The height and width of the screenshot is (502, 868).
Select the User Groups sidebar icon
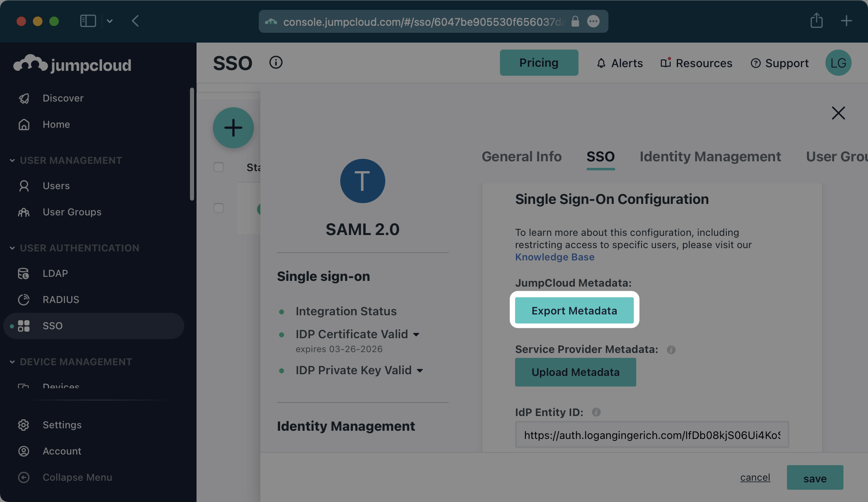(24, 212)
